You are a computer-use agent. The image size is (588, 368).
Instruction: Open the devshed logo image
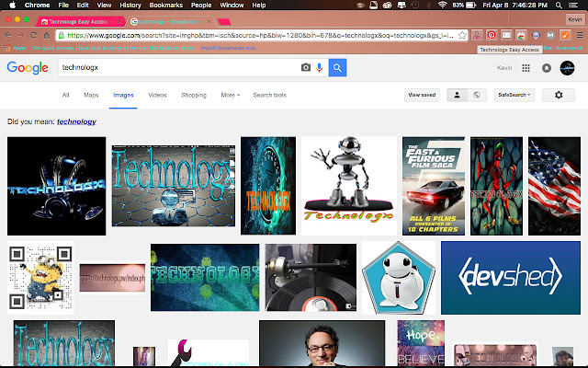pos(511,278)
